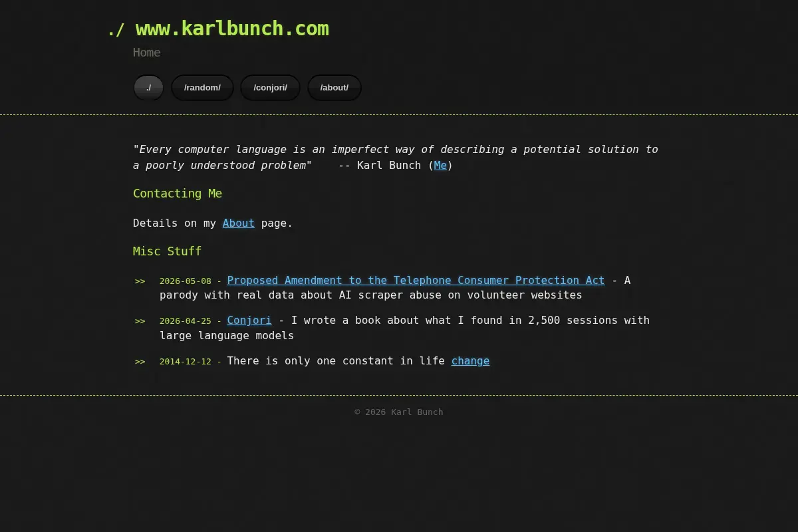Screen dimensions: 798x532
Task: Open the Proposed Amendment to the TCPA link
Action: [416, 280]
